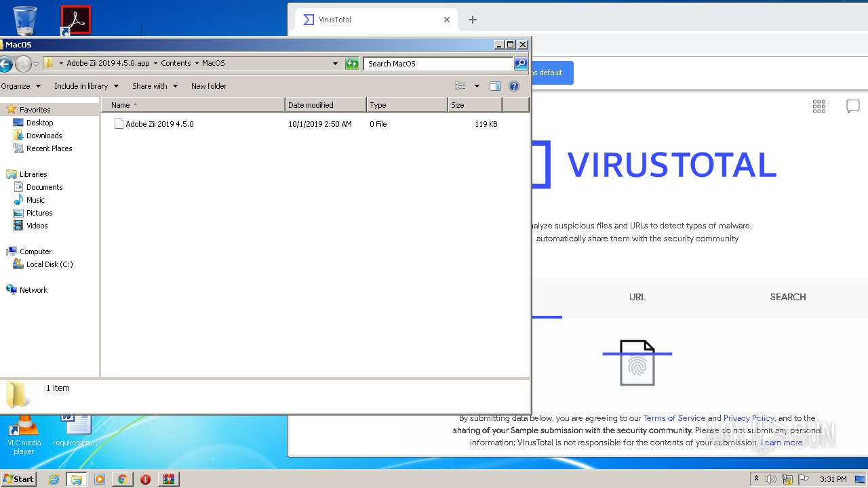868x488 pixels.
Task: Click the Search MacOS input field
Action: (x=438, y=64)
